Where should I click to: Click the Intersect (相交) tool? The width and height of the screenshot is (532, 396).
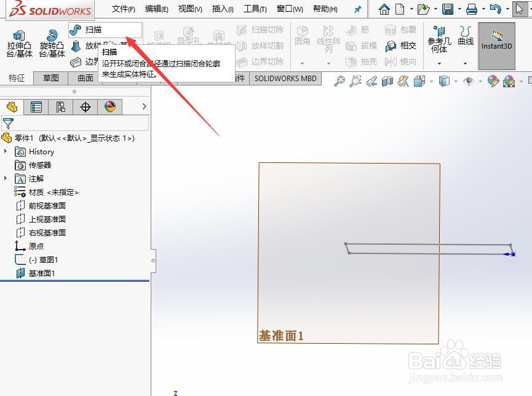coord(401,46)
